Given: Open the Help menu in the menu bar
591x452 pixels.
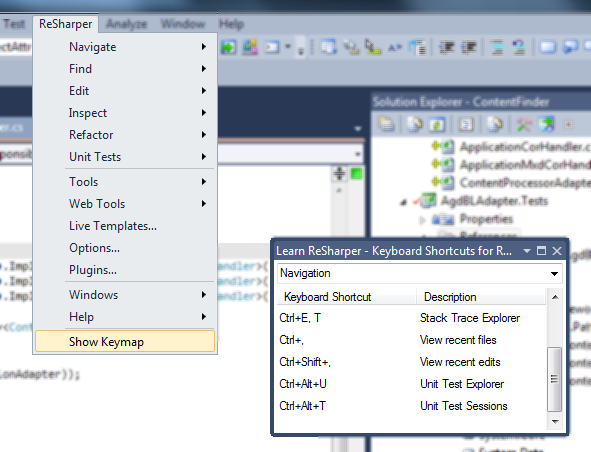Looking at the screenshot, I should click(231, 24).
